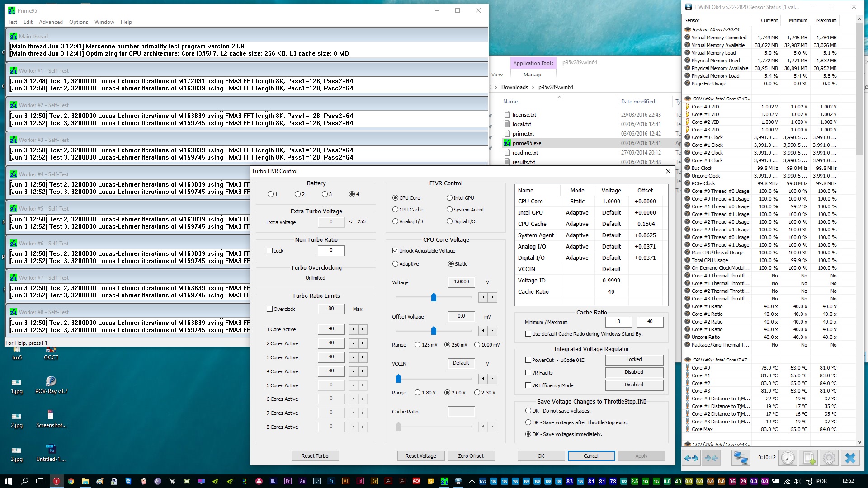Increase CPU Core voltage with right arrow

pos(492,297)
